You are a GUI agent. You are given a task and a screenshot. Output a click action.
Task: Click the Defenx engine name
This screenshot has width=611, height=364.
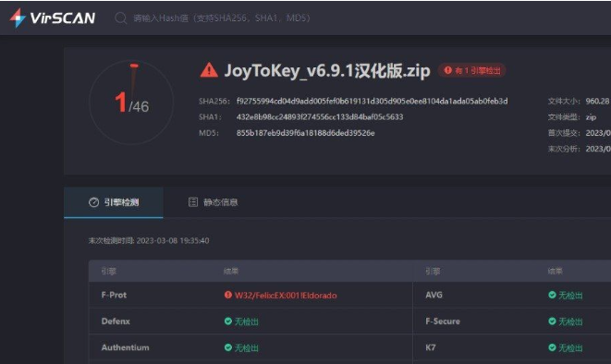point(116,322)
